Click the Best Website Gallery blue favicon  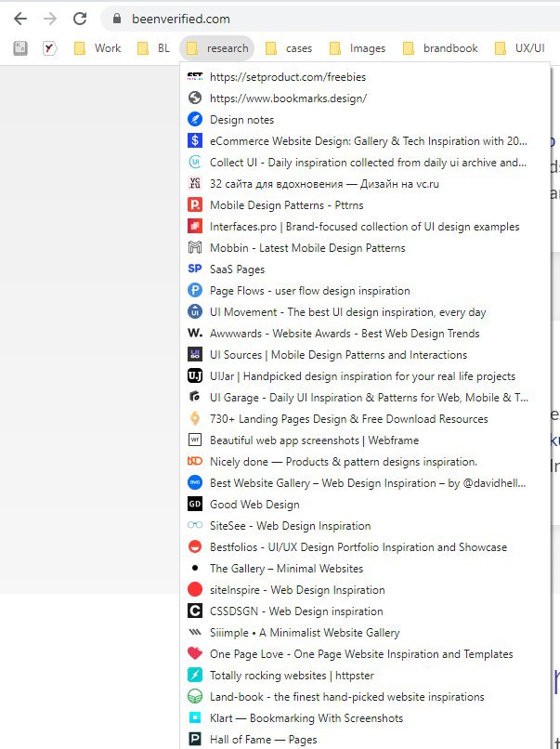(x=195, y=483)
